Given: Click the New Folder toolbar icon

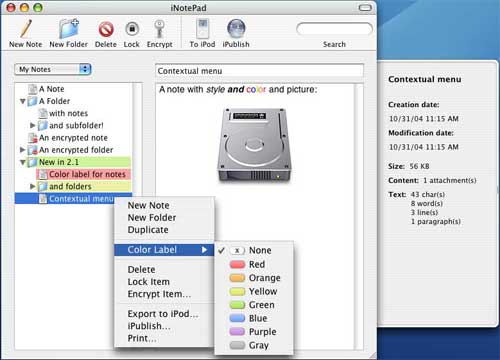Looking at the screenshot, I should [69, 28].
